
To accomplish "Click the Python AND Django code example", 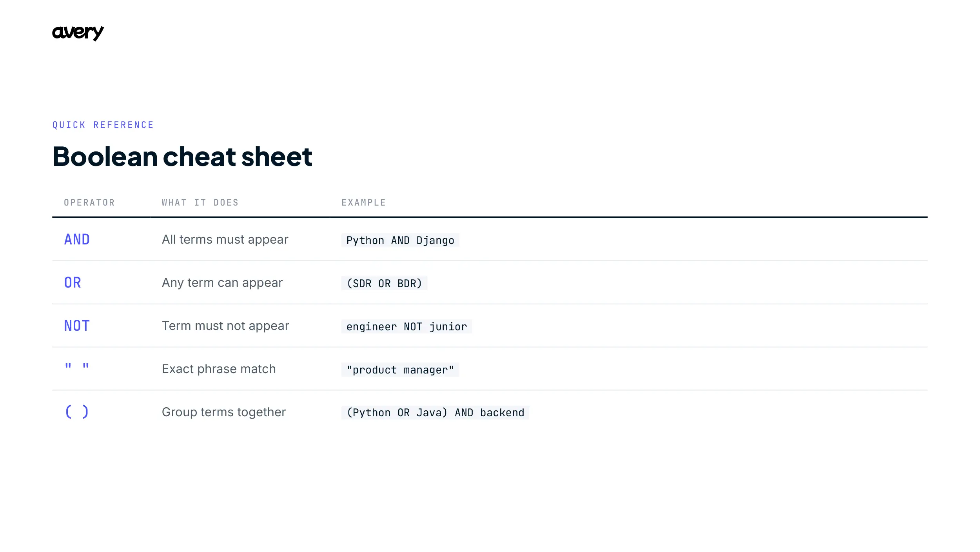I will pyautogui.click(x=400, y=240).
